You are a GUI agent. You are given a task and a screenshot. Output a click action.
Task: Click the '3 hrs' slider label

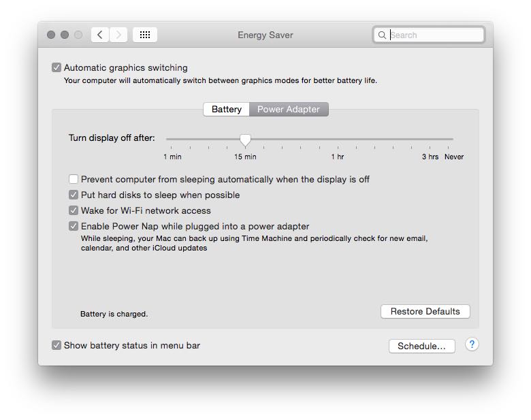pos(430,157)
